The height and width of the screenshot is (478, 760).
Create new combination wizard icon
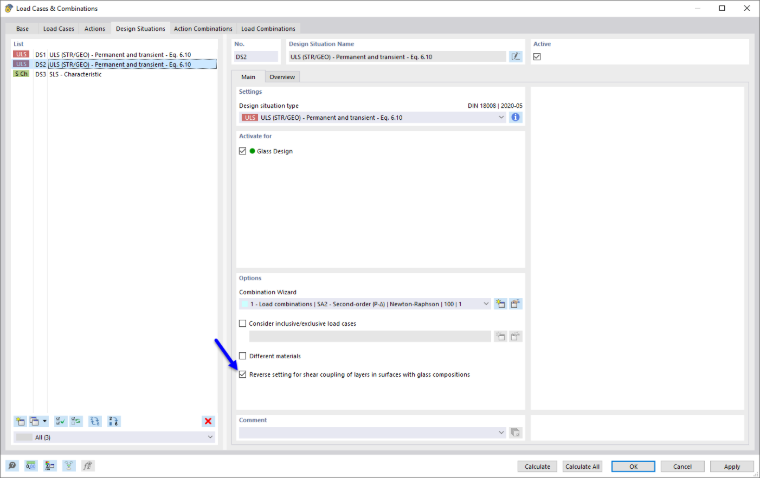tap(500, 304)
